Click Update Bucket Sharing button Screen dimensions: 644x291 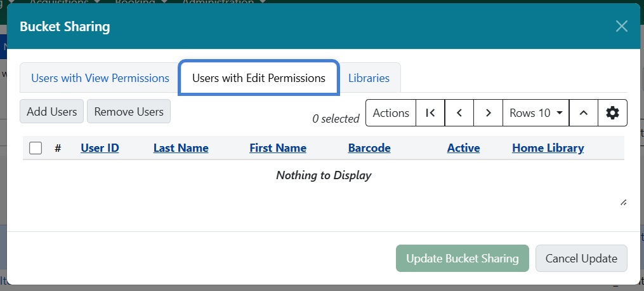(x=463, y=258)
